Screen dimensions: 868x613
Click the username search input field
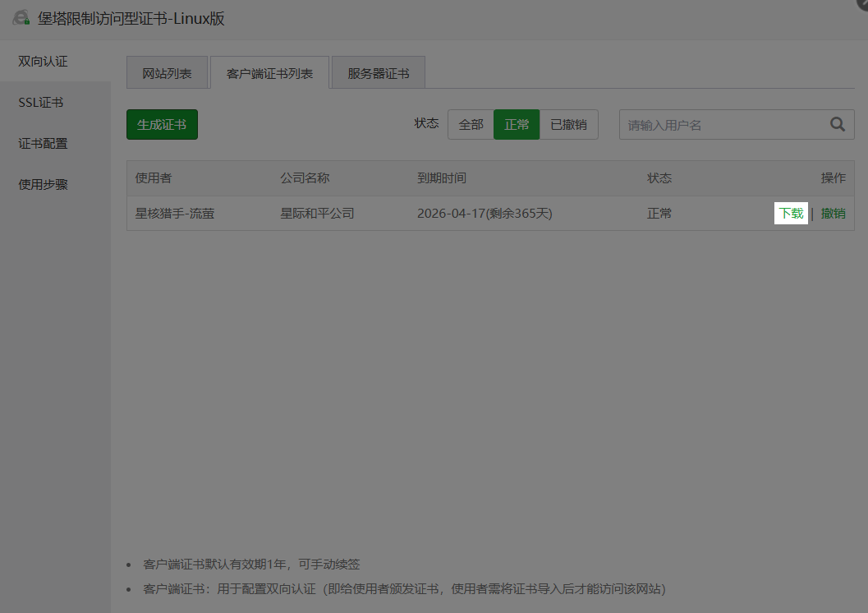point(723,124)
